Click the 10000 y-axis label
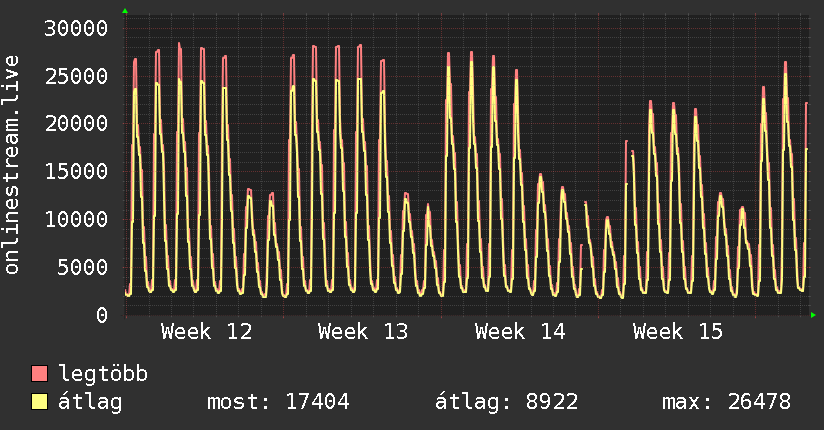 76,219
